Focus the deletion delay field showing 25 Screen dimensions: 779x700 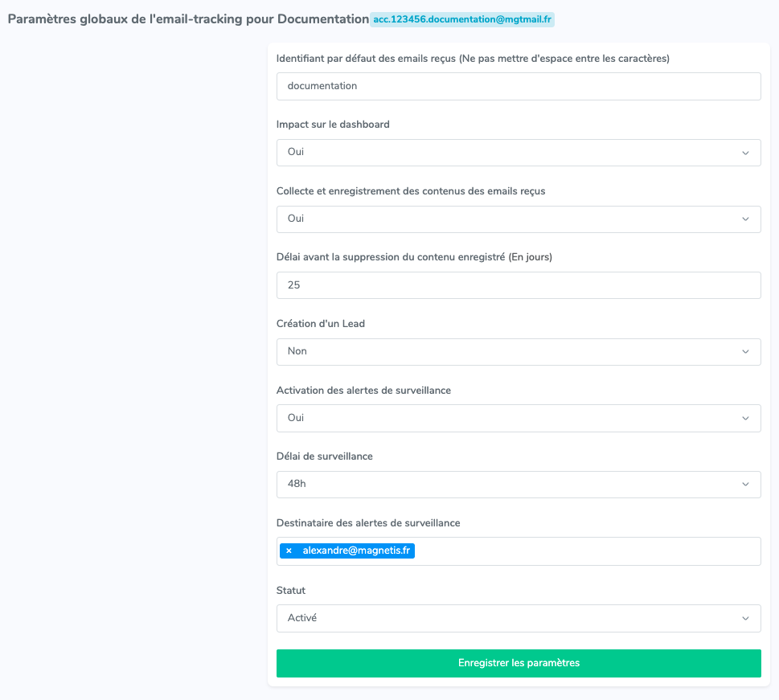click(x=519, y=285)
